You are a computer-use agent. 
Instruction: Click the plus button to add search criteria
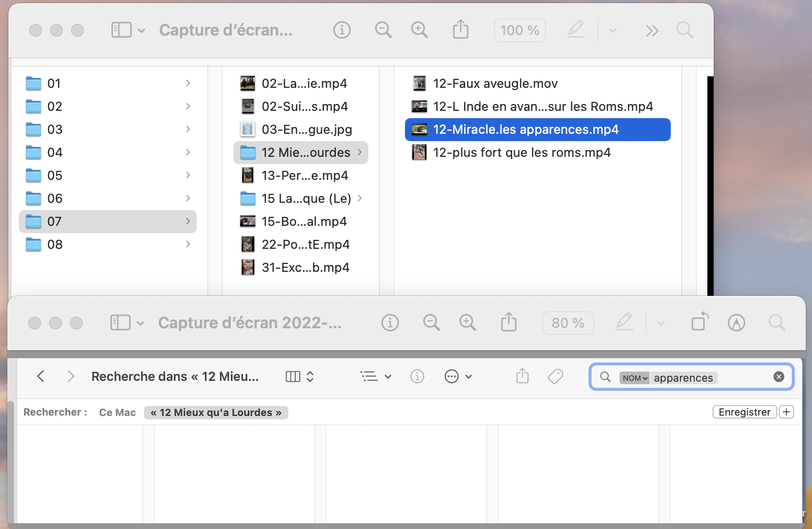786,412
